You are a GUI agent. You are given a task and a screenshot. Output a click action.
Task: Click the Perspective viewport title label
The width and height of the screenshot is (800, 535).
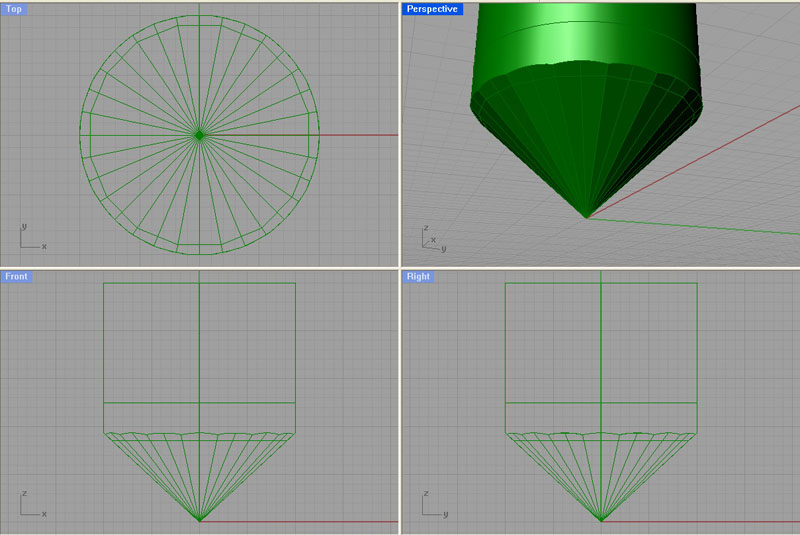point(432,9)
